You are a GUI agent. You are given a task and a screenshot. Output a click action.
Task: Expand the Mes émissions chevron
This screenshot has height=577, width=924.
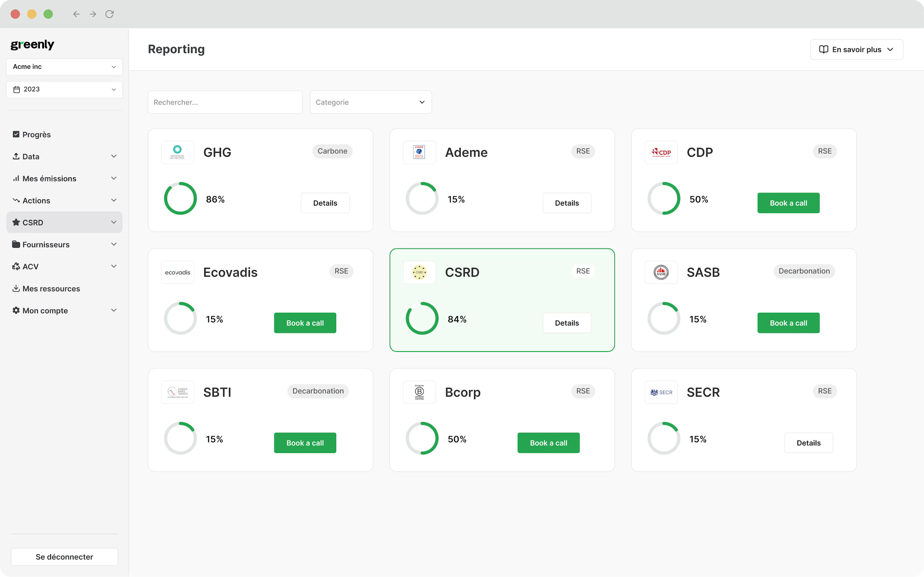pos(114,178)
